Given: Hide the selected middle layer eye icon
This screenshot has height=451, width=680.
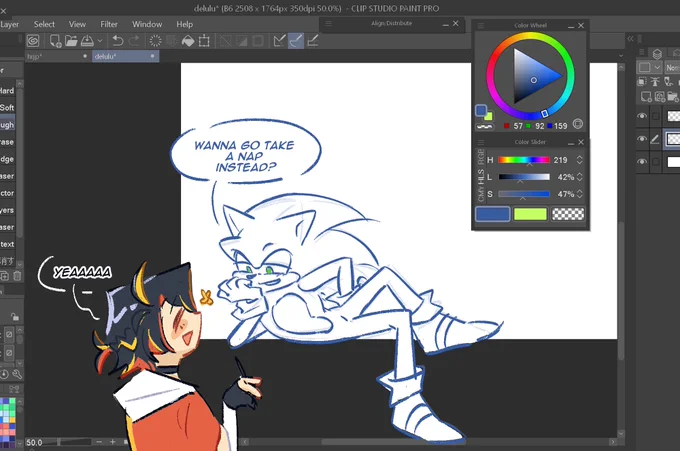Looking at the screenshot, I should pos(642,139).
